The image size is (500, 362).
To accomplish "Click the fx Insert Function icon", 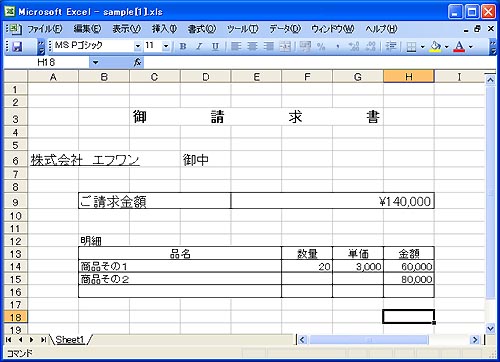I will [137, 62].
